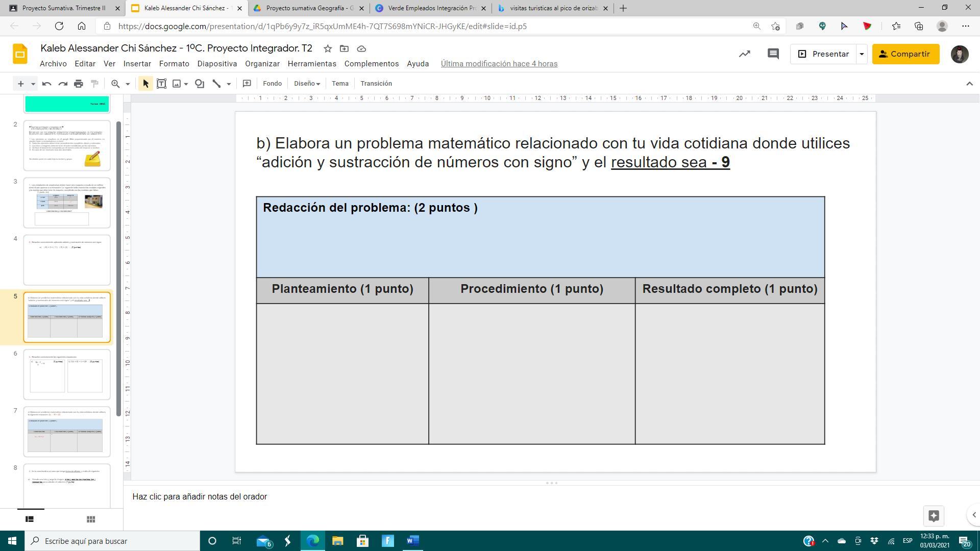Viewport: 980px width, 551px height.
Task: Add a comment from toolbar
Action: pos(247,84)
